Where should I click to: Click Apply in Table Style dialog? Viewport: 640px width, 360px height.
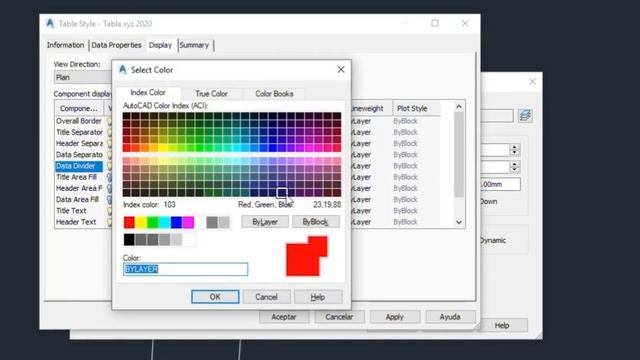point(394,317)
